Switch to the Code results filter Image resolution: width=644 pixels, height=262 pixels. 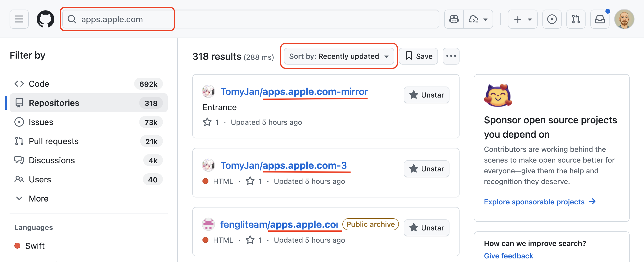[x=39, y=84]
